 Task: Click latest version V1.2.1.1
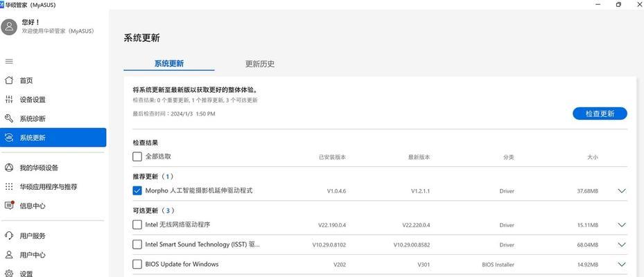(421, 191)
